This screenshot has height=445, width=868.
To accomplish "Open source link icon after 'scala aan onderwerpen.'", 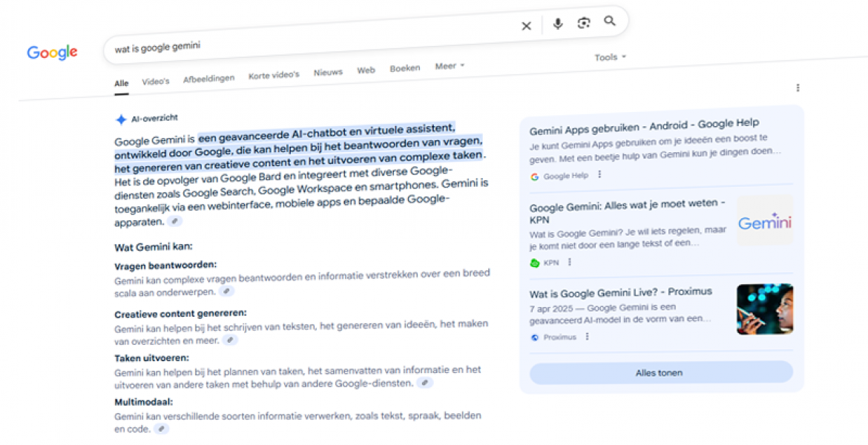I will click(x=226, y=291).
